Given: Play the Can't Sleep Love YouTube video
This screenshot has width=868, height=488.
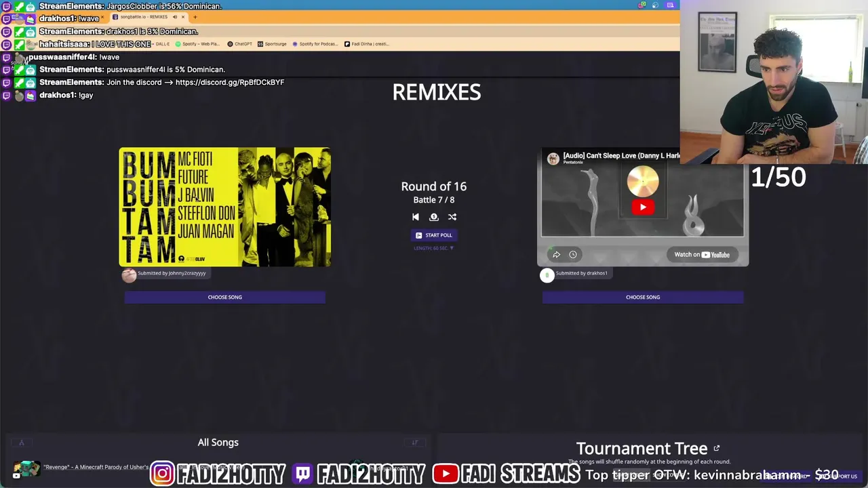Looking at the screenshot, I should (x=643, y=207).
